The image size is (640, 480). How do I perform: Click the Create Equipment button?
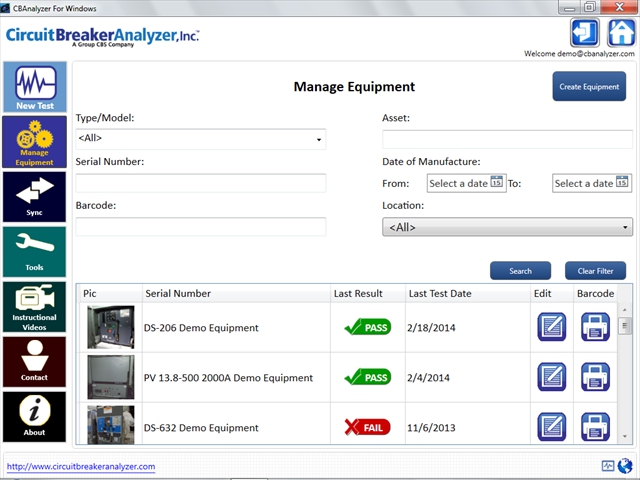click(589, 87)
